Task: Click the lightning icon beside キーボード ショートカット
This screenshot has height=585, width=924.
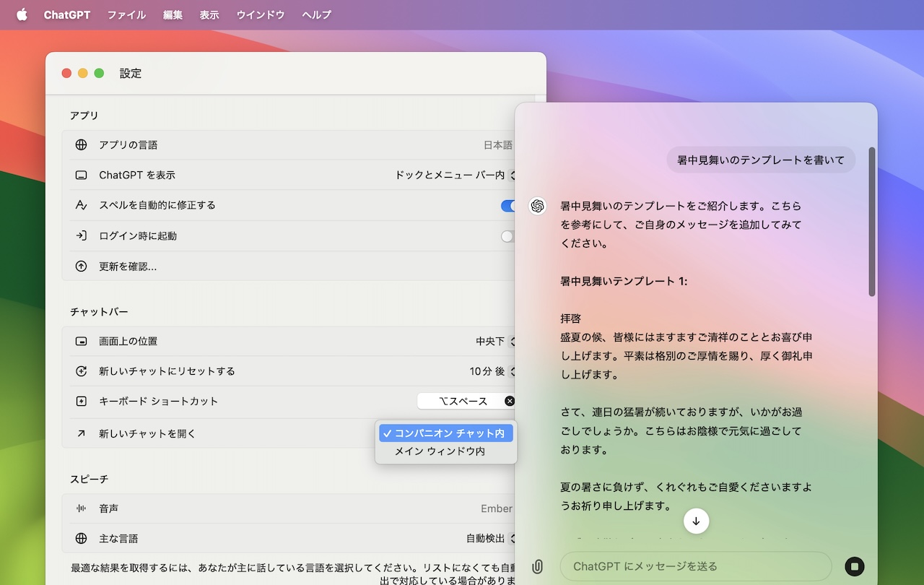Action: [x=81, y=402]
